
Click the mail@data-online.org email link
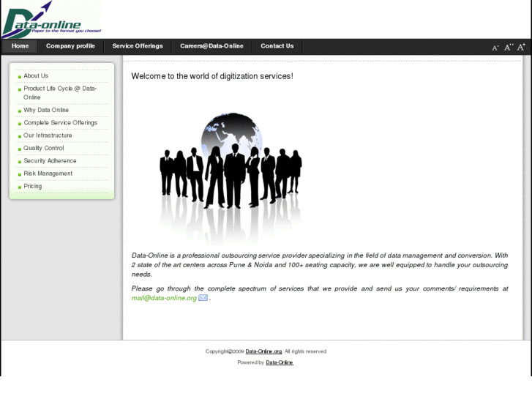[x=164, y=298]
